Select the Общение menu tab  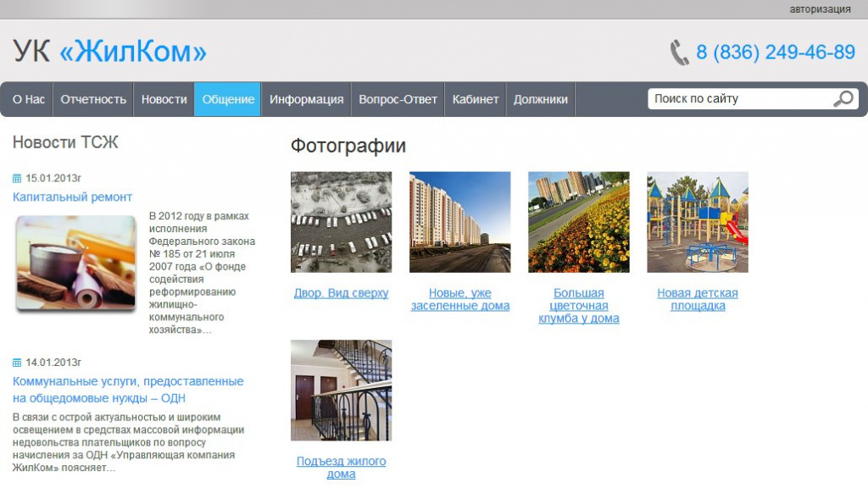228,99
